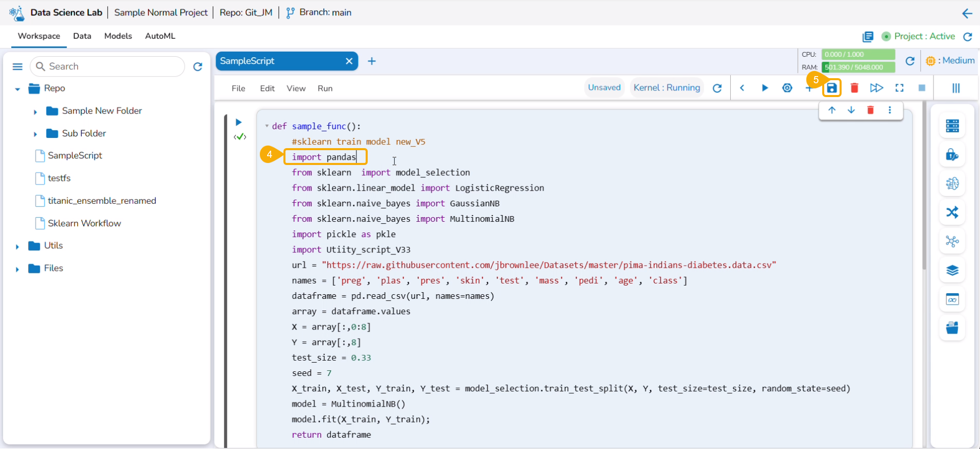
Task: Click the Run all cells fast-forward icon
Action: pos(876,88)
